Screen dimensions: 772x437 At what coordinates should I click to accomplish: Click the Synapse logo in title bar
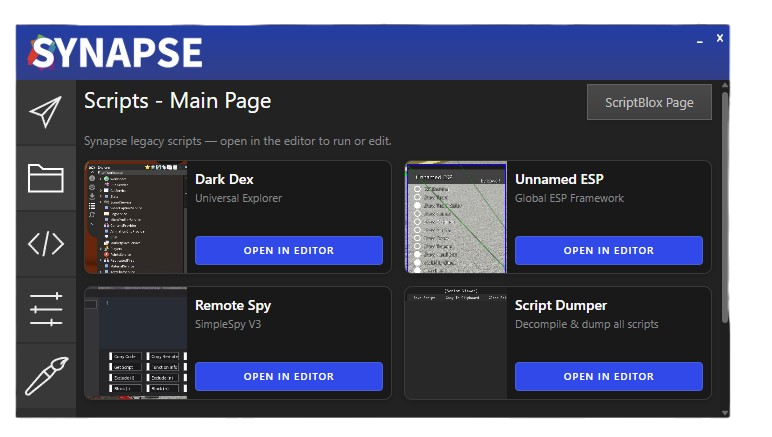click(x=115, y=52)
